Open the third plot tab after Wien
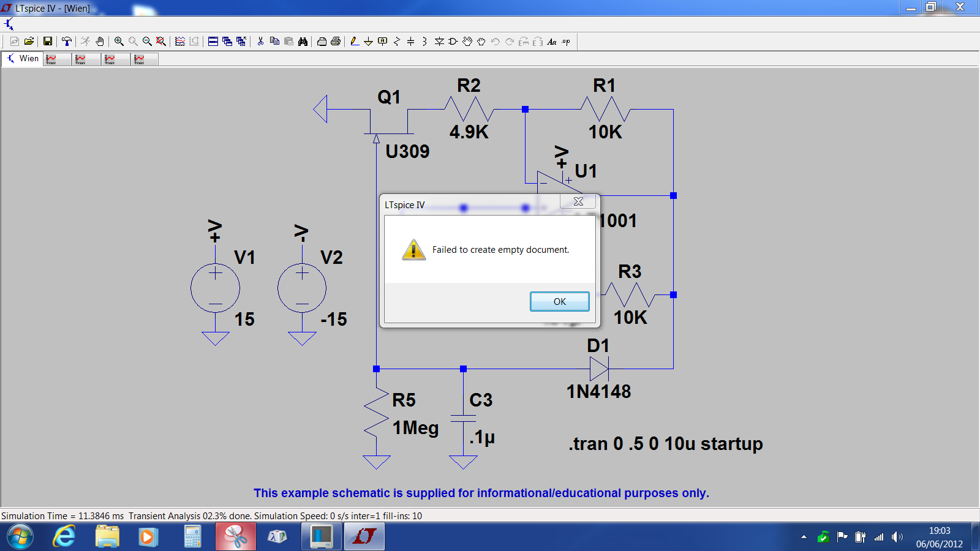 click(x=116, y=59)
